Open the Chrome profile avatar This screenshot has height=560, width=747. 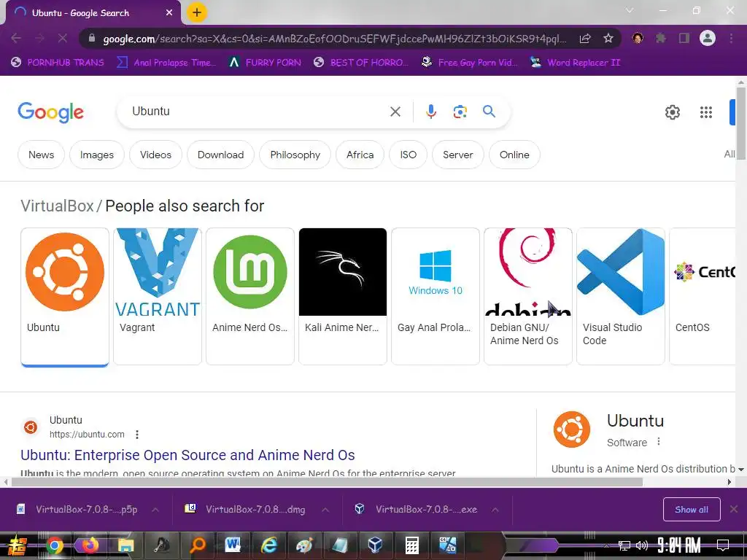click(x=708, y=38)
